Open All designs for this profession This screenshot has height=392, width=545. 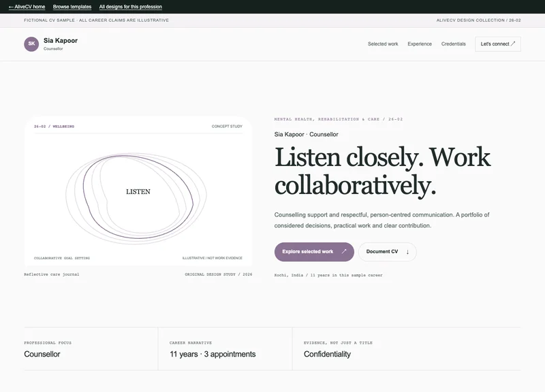pyautogui.click(x=130, y=7)
